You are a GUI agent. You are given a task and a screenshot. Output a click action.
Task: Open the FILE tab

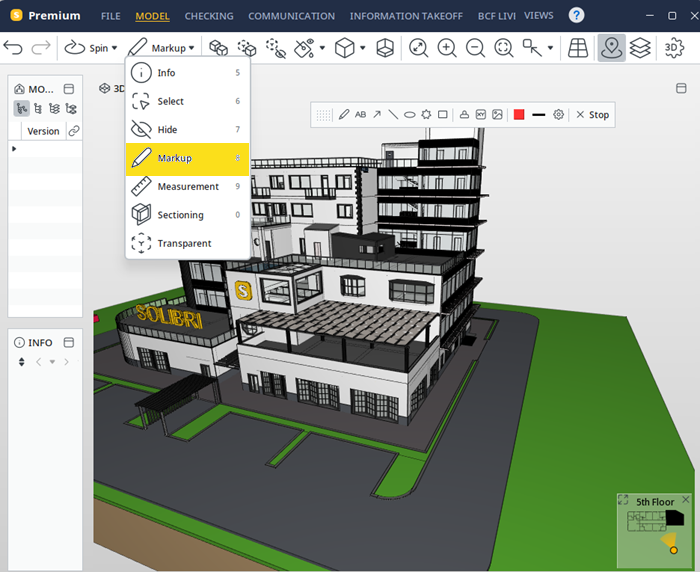[x=111, y=16]
